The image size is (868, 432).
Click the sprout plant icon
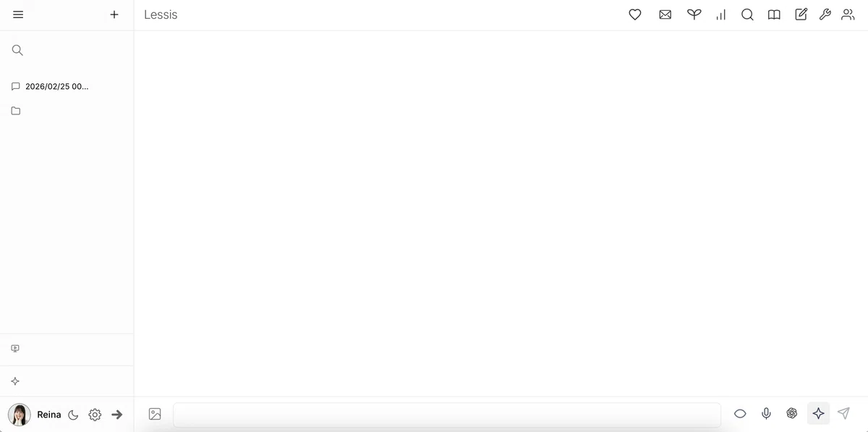pos(694,14)
